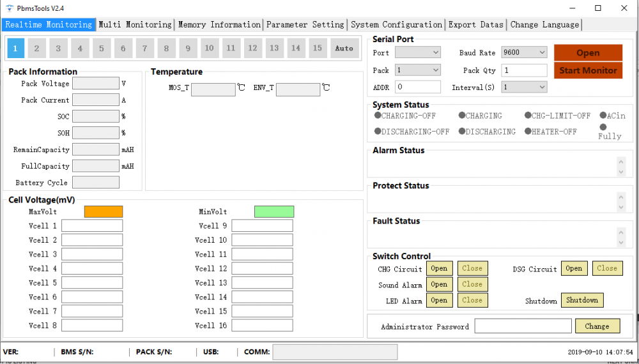Click the HEATER-OFF status indicator
This screenshot has width=639, height=364.
551,132
